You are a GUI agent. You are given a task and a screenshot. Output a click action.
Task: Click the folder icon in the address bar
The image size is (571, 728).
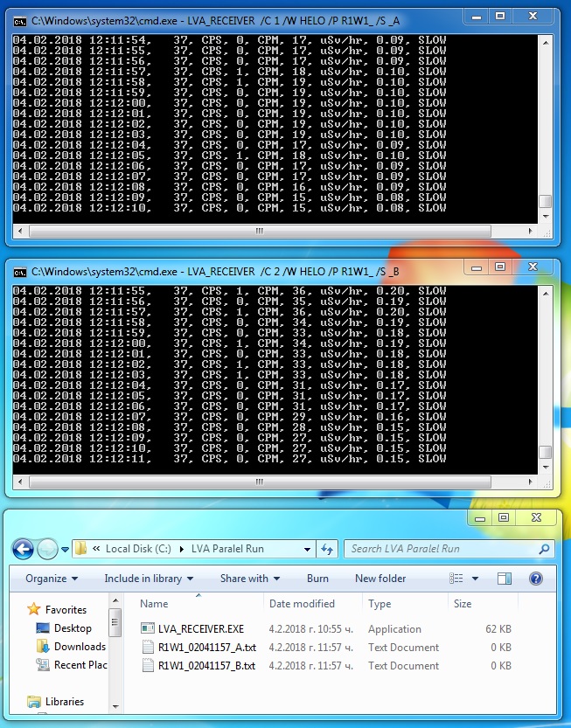[80, 548]
